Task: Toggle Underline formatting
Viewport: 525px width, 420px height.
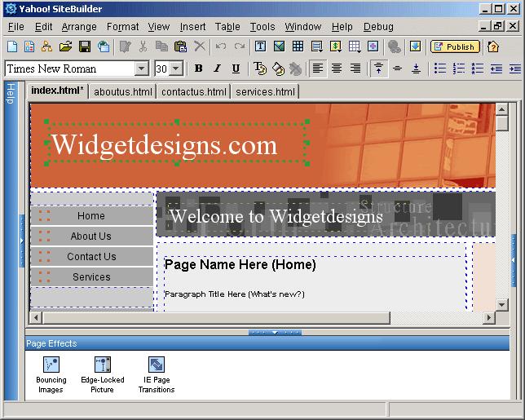Action: click(x=236, y=69)
